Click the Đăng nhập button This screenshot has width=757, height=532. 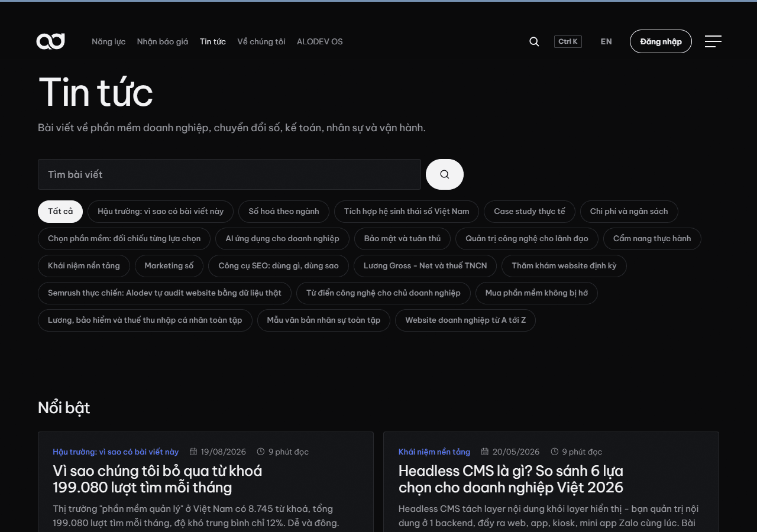(661, 41)
